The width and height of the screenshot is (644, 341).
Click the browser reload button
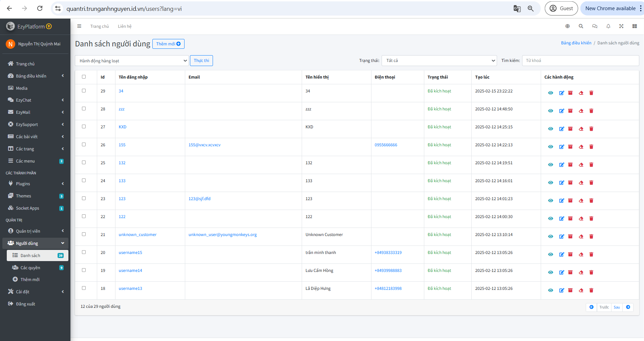[40, 8]
